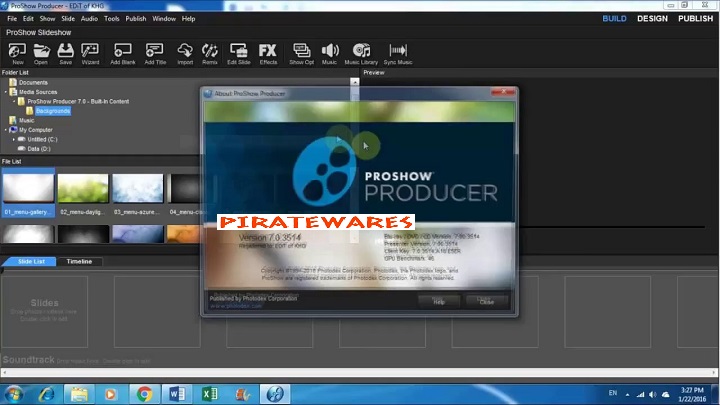Open the FX Effects tool
Screen dimensions: 720x405
click(x=268, y=54)
